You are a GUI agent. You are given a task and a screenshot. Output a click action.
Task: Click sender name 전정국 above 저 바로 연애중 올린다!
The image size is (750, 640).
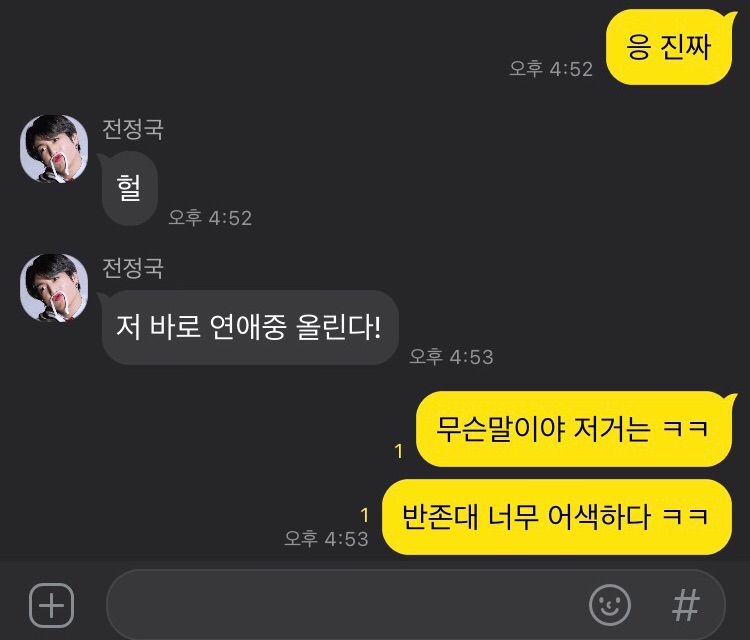tap(133, 268)
